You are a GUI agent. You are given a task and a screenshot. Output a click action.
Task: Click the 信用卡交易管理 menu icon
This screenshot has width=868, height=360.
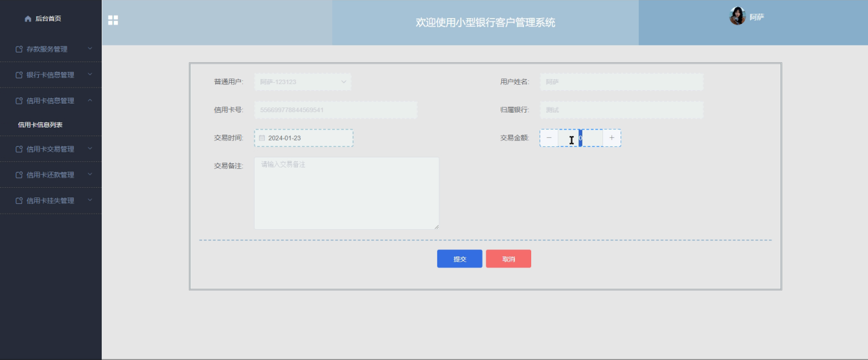point(19,149)
